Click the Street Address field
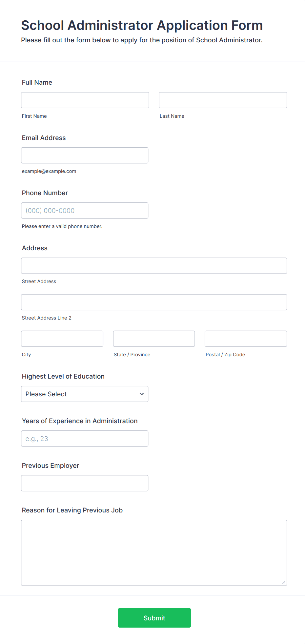 [x=154, y=266]
